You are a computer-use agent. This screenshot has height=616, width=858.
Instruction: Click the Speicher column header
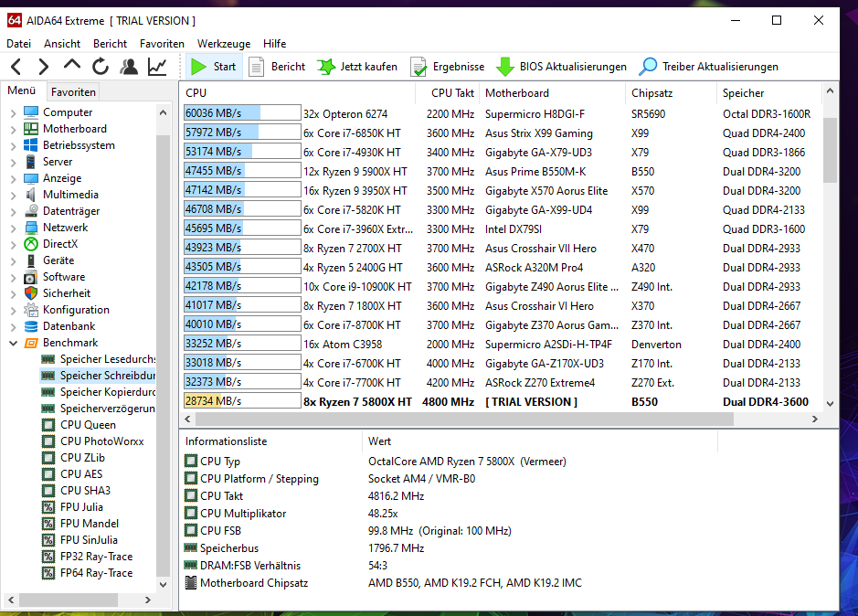(768, 93)
